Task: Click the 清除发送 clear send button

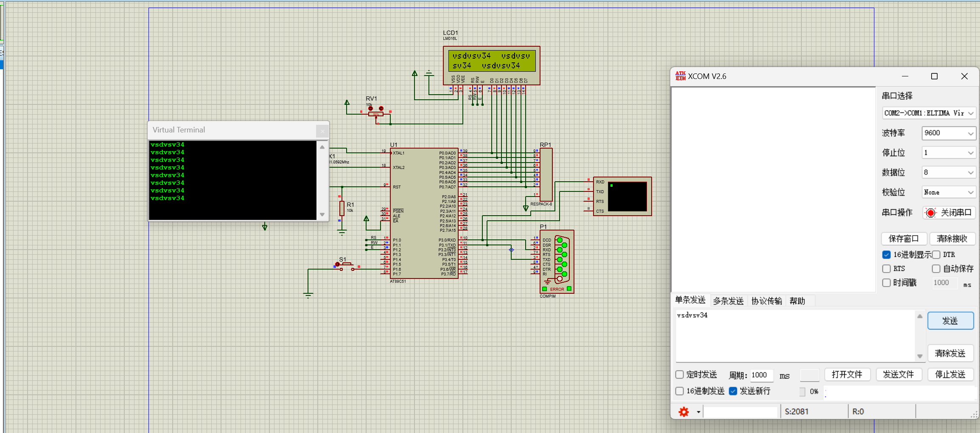Action: 950,353
